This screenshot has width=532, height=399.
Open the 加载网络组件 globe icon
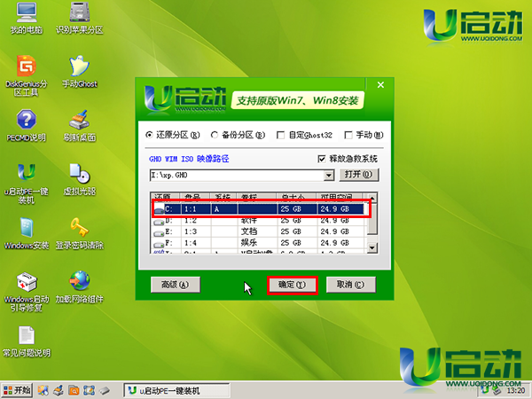[x=80, y=286]
